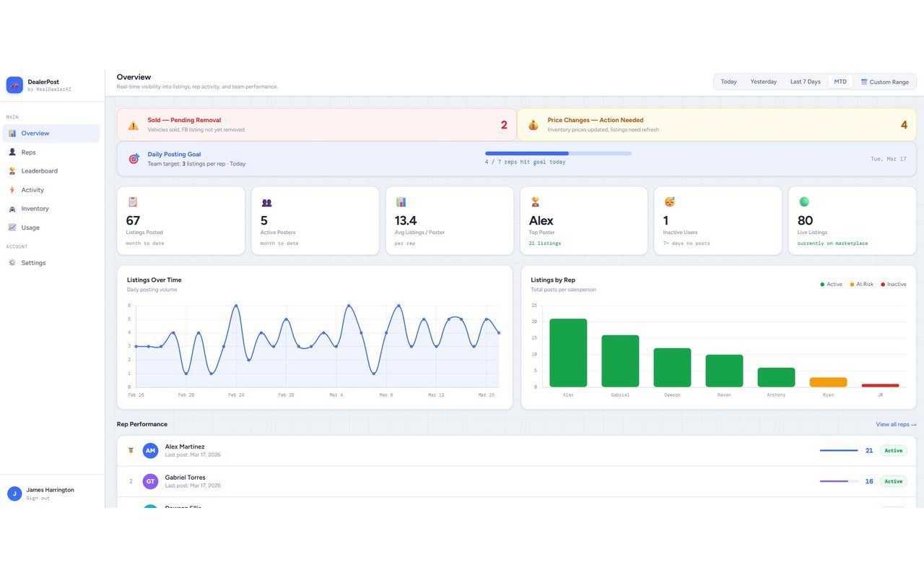Click the James Harrington user name

coord(50,490)
